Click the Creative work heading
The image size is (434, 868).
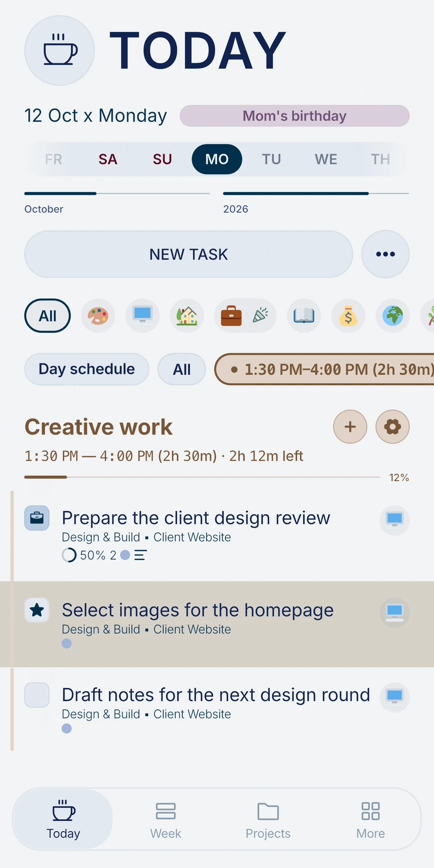[x=99, y=427]
